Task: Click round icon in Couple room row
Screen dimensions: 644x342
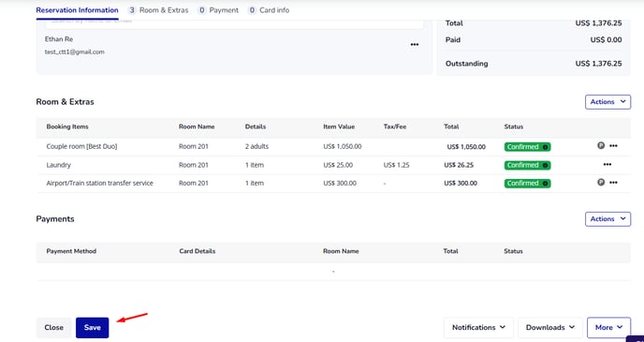Action: pyautogui.click(x=601, y=145)
